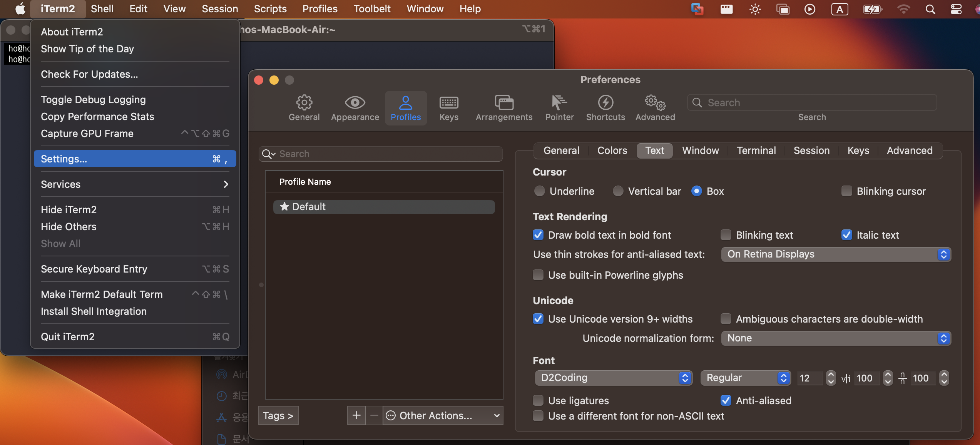Click the vertical spacing 100 stepper arrows
The height and width of the screenshot is (445, 980).
pyautogui.click(x=943, y=378)
